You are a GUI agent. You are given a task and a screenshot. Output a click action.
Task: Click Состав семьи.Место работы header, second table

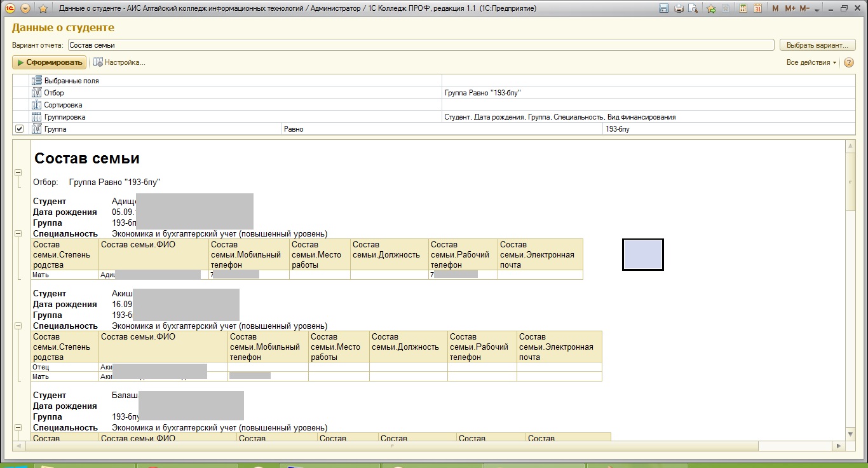point(339,347)
